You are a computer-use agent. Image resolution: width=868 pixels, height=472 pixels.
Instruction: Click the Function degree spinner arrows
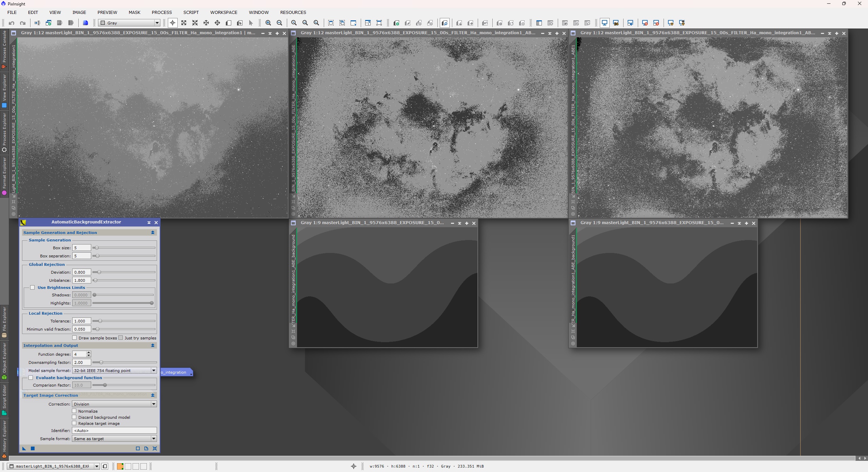[x=88, y=354]
